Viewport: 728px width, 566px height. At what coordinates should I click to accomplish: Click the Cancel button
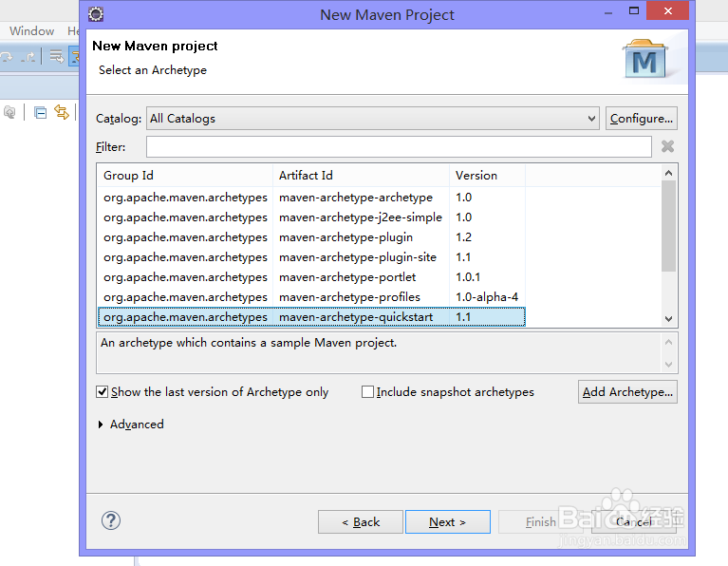click(x=634, y=522)
